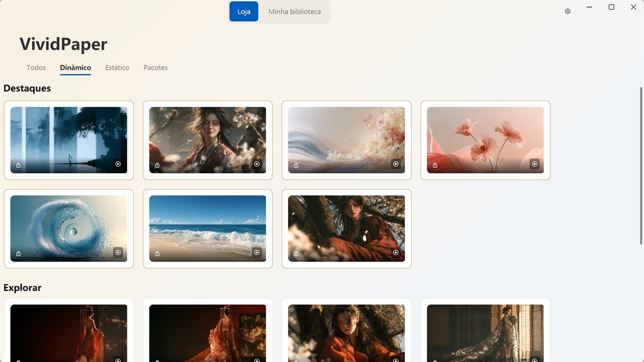This screenshot has height=362, width=644.
Task: Open Explorar woman in ornate gown by window
Action: [x=485, y=333]
